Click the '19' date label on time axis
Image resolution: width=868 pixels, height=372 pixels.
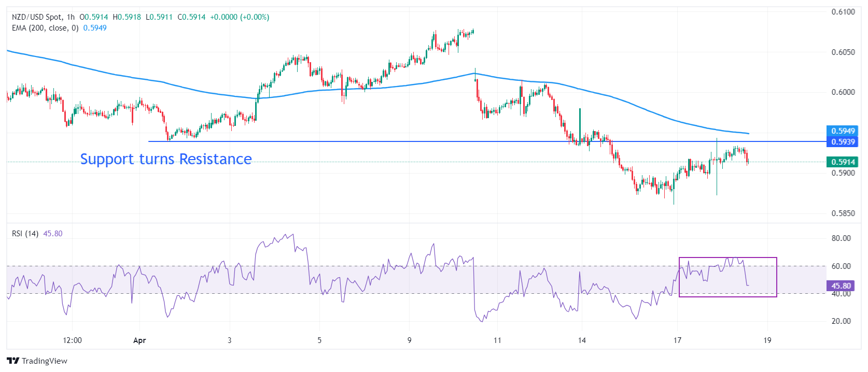coord(767,340)
